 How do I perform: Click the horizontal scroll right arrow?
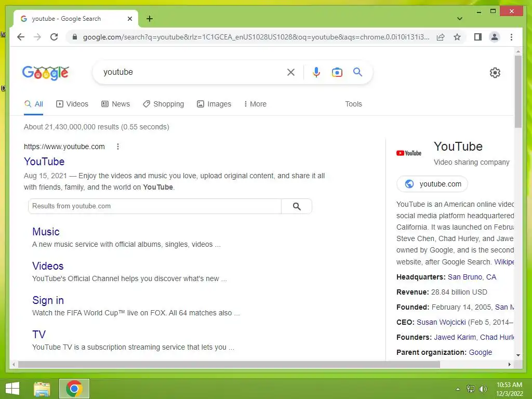click(x=509, y=364)
